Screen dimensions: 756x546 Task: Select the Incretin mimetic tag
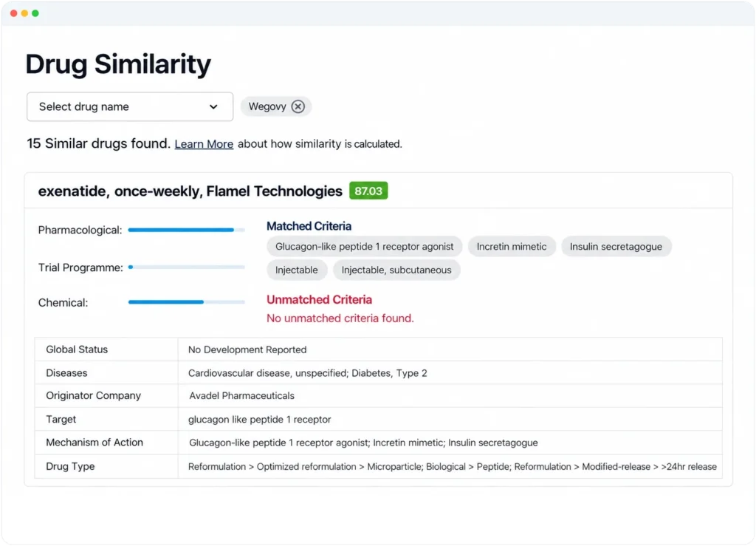[512, 247]
